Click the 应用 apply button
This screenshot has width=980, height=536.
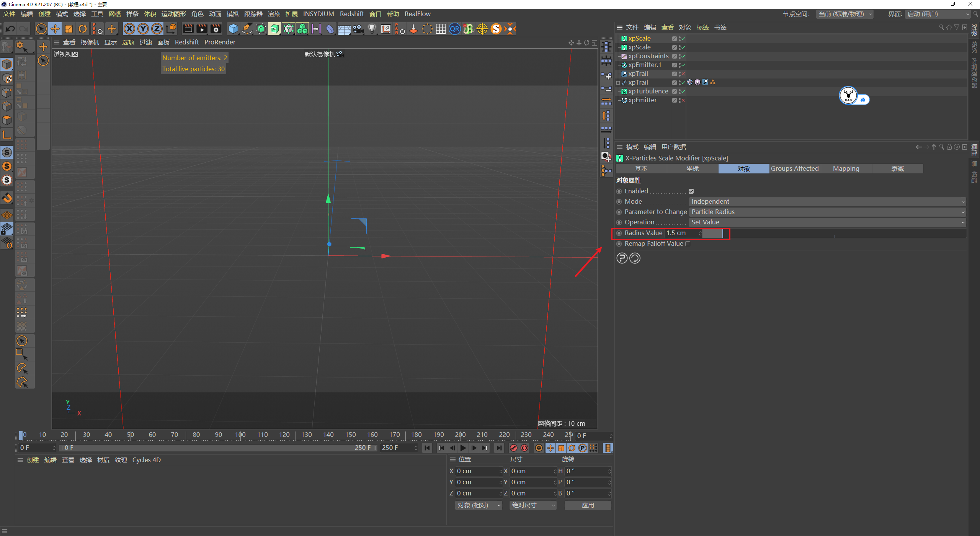click(588, 505)
